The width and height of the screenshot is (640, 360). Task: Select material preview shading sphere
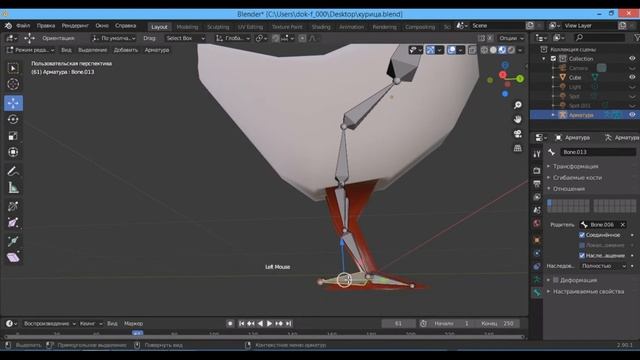pos(502,50)
